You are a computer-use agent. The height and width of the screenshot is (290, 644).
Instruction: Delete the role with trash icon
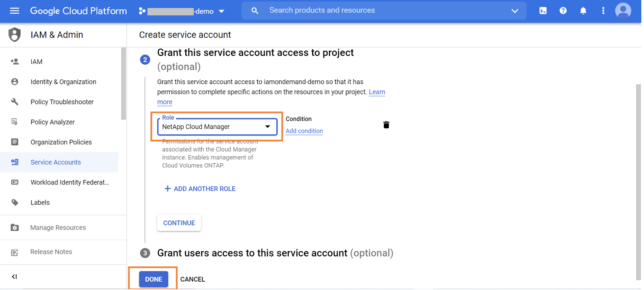[x=386, y=125]
